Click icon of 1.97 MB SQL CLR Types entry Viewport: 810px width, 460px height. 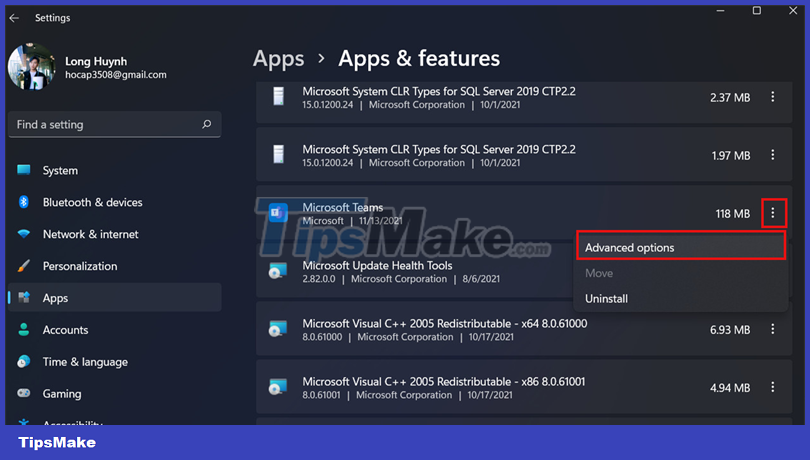(x=278, y=155)
